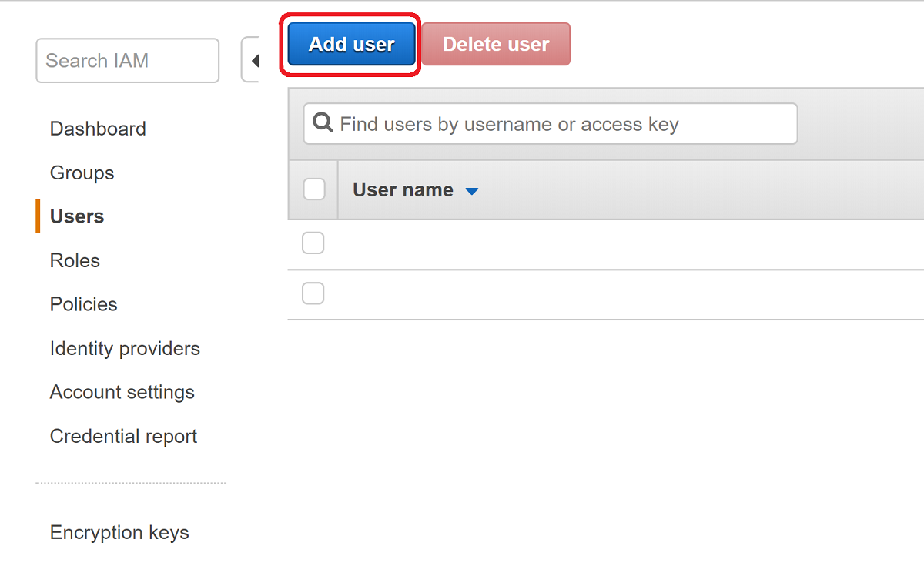
Task: Sort by User name column header
Action: tap(403, 189)
